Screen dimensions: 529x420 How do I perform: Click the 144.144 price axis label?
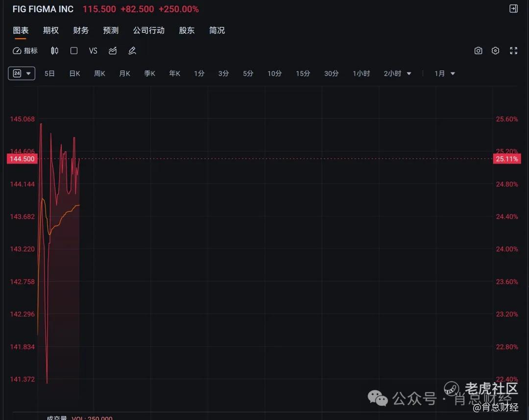[x=22, y=184]
